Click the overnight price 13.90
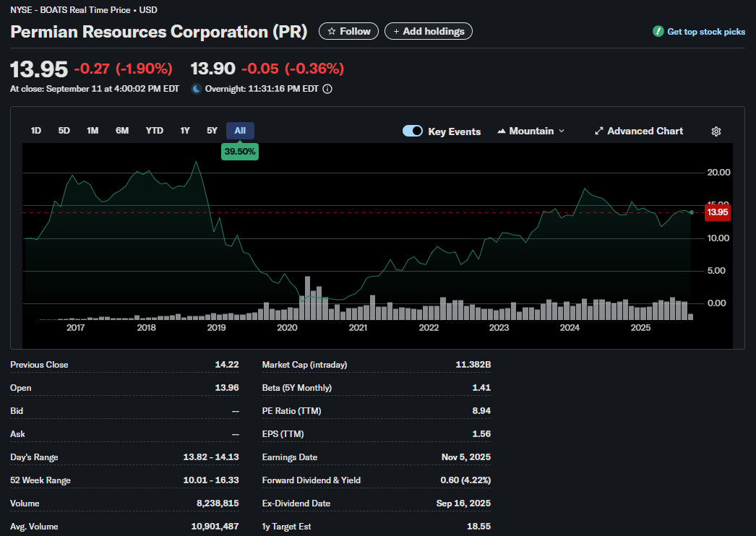 (212, 69)
